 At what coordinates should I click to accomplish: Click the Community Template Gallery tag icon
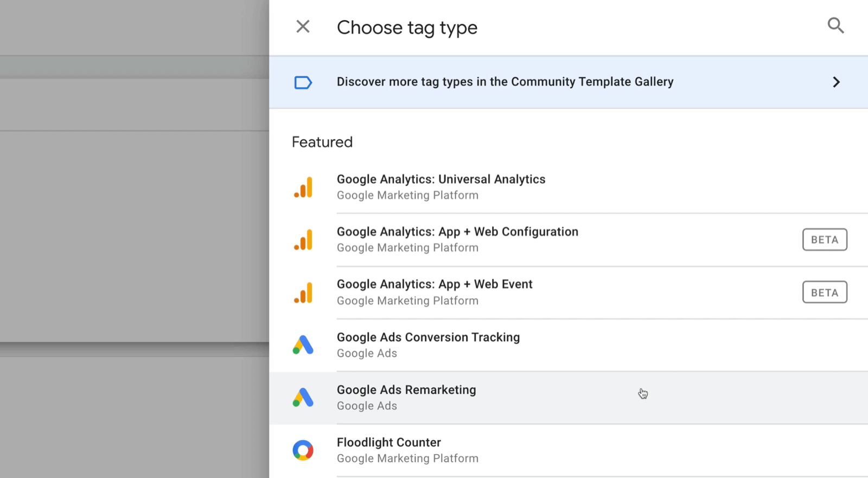tap(303, 82)
